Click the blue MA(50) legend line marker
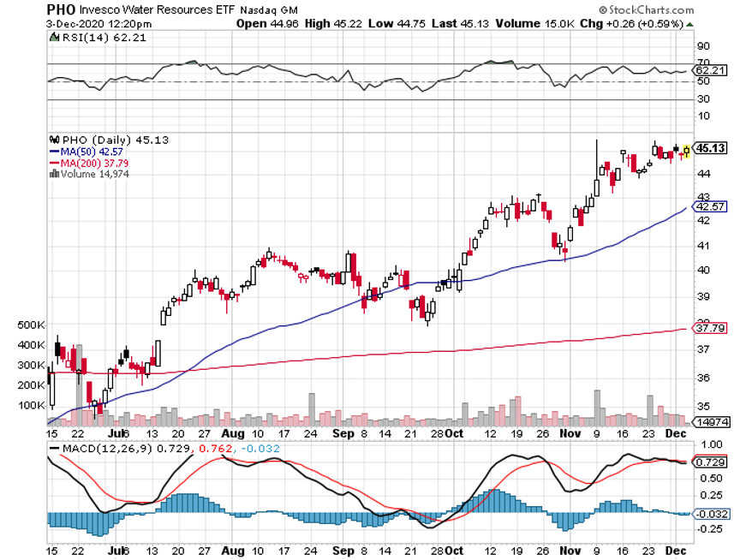Viewport: 740px width, 560px height. [53, 151]
